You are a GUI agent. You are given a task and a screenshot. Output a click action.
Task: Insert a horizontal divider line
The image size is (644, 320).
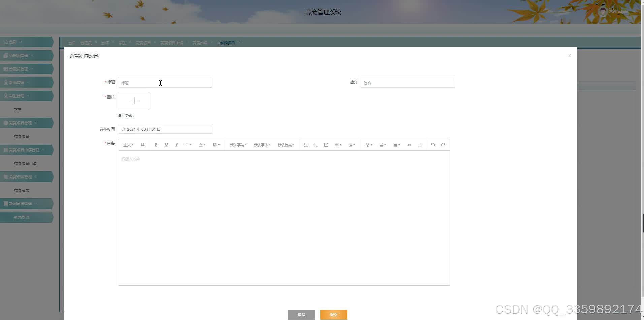(420, 145)
